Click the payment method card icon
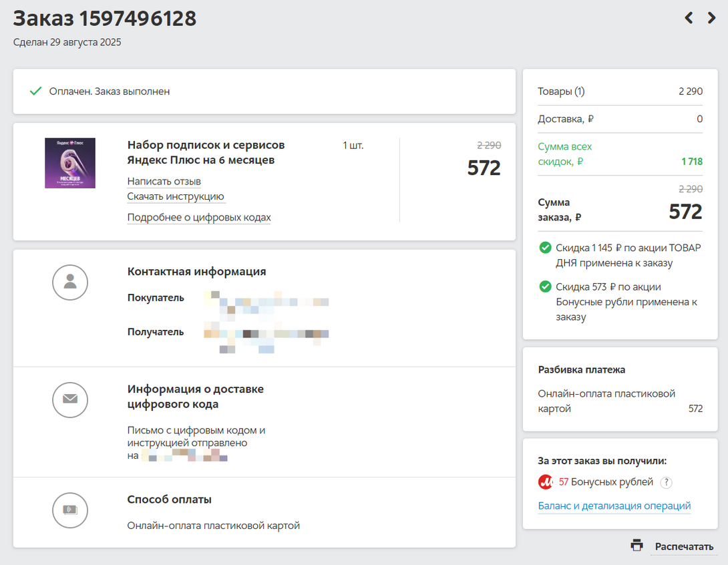 (x=70, y=510)
